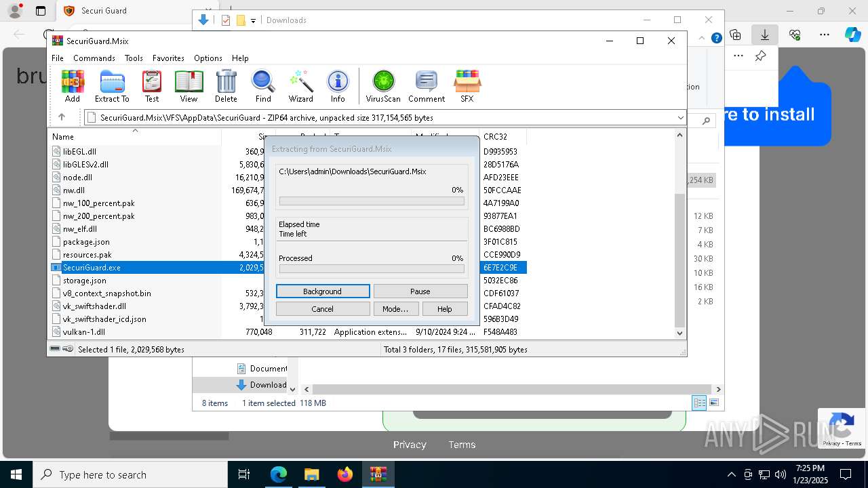Image resolution: width=868 pixels, height=488 pixels.
Task: Click the SFX toolbar icon
Action: 467,86
